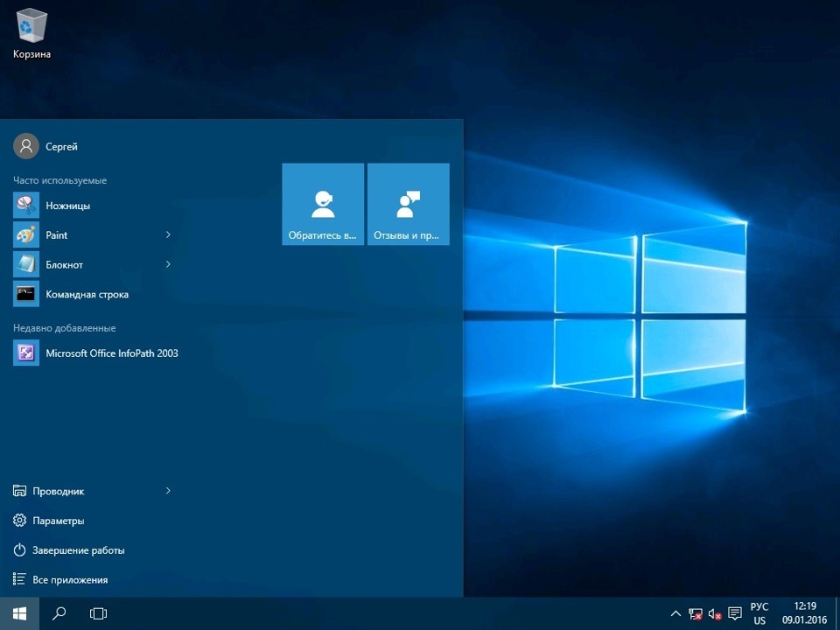Open Microsoft Office InfoPath 2003
840x630 pixels.
pos(111,353)
